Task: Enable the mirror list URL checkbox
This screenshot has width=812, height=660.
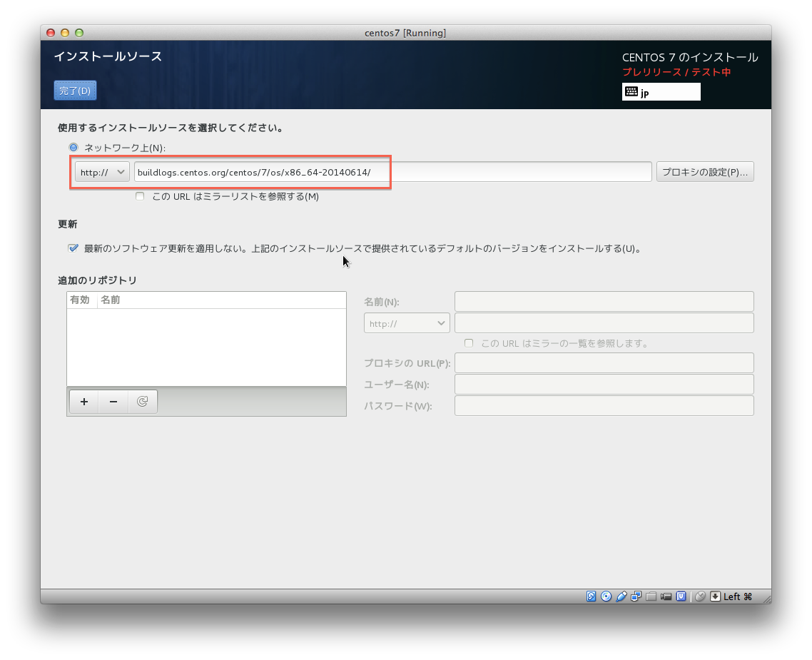Action: coord(140,196)
